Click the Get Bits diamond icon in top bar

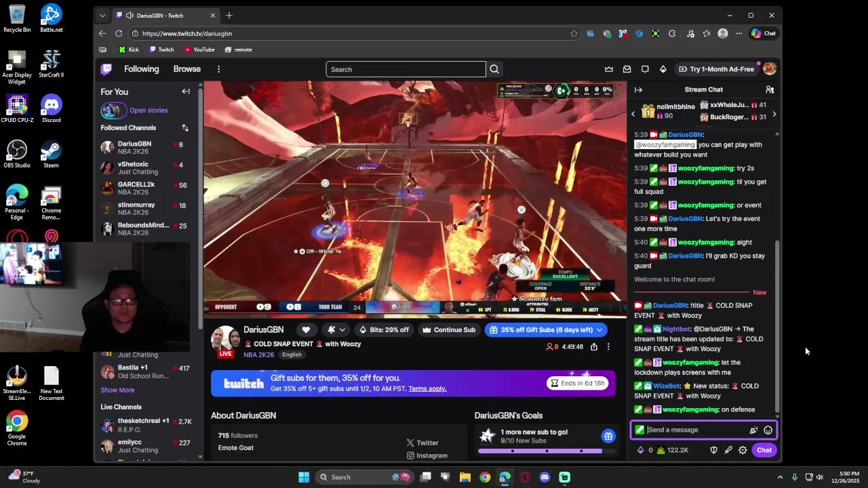pyautogui.click(x=663, y=69)
